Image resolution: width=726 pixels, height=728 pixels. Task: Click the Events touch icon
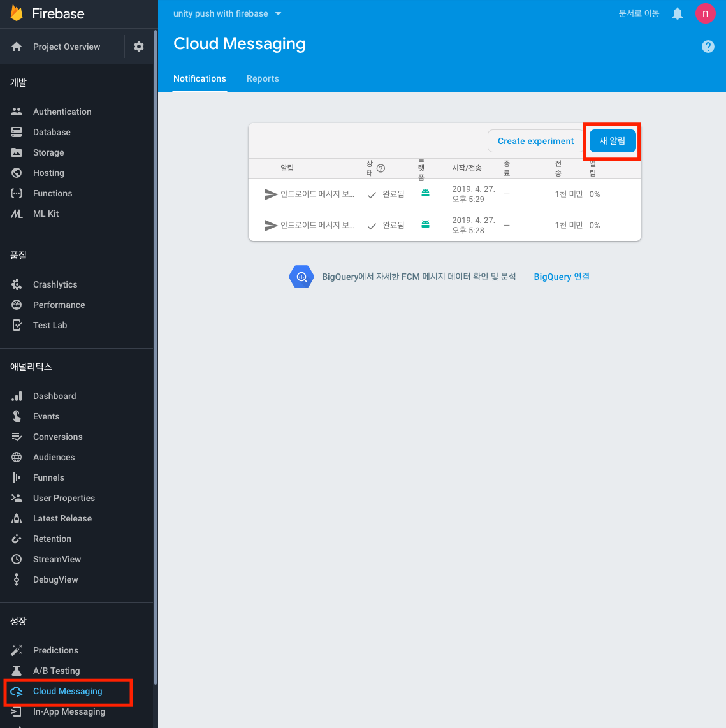point(17,416)
